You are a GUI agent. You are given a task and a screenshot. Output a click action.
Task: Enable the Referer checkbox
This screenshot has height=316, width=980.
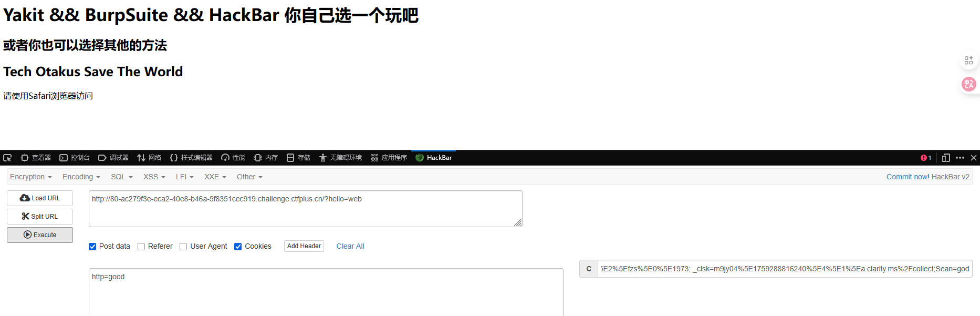pyautogui.click(x=141, y=247)
